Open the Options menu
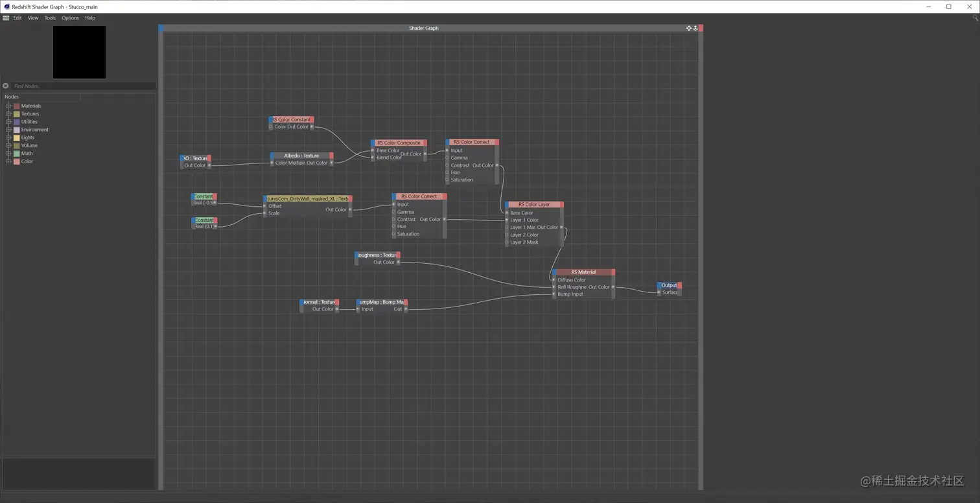 70,18
